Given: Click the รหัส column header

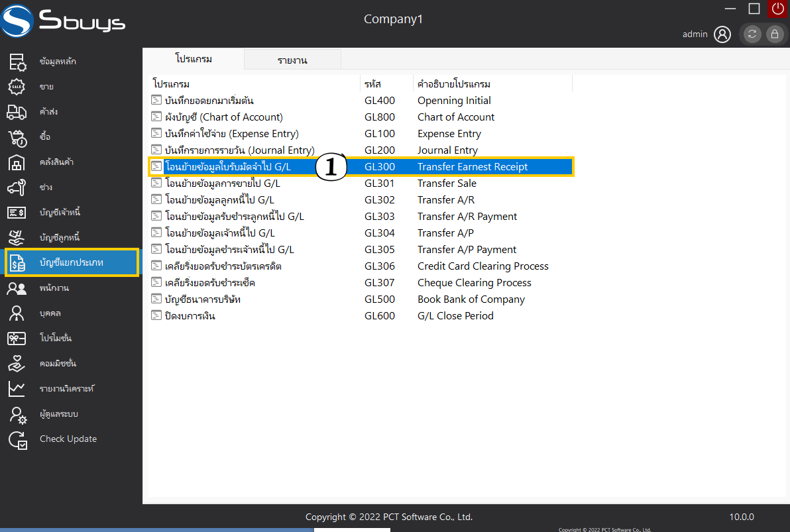Looking at the screenshot, I should click(x=372, y=84).
